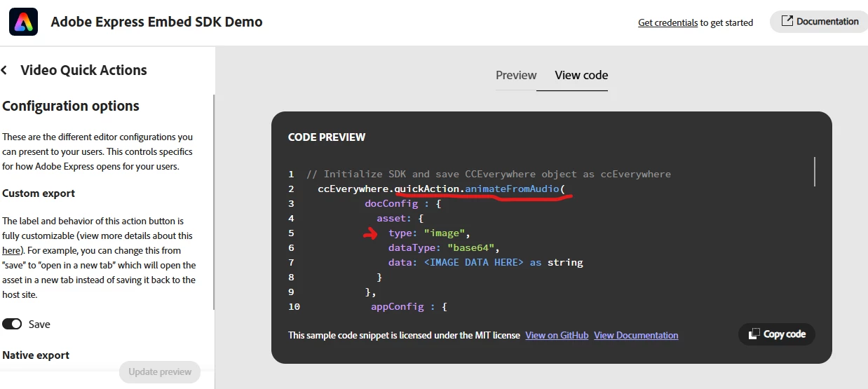The image size is (868, 389).
Task: Open the View Documentation link
Action: point(636,335)
